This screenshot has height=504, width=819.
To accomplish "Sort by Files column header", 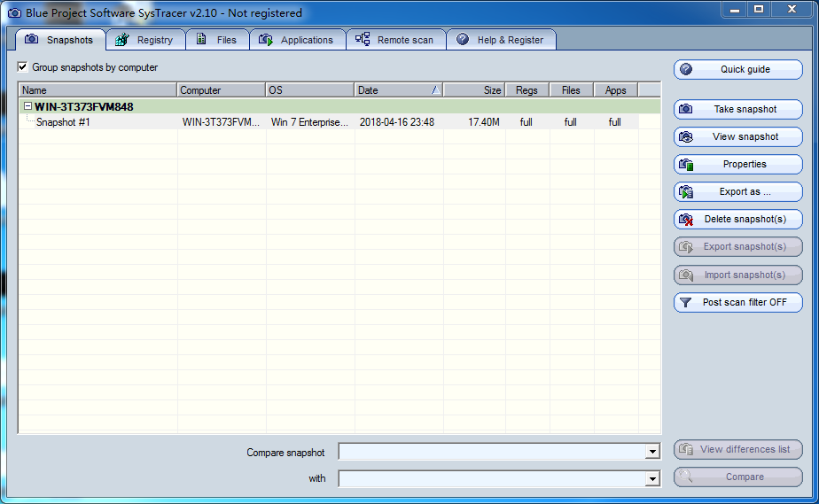I will pyautogui.click(x=572, y=90).
